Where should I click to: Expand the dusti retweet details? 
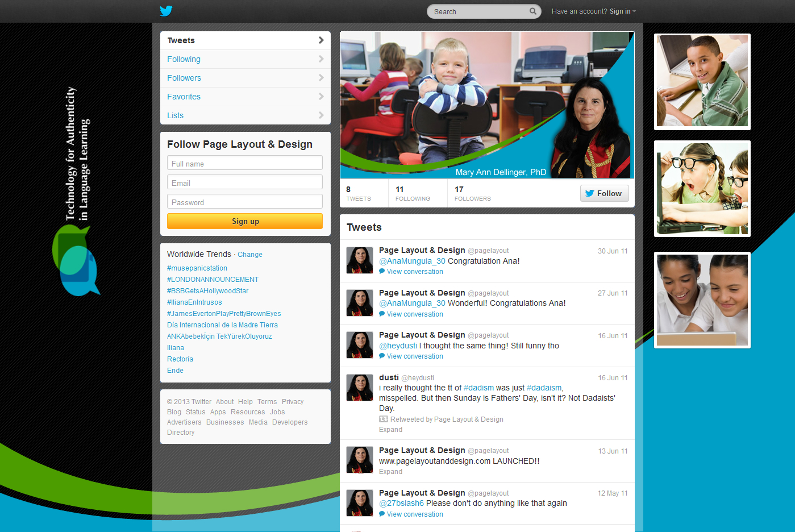390,430
